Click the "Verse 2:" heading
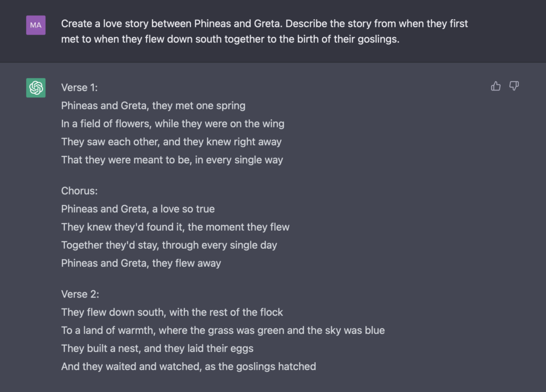 [80, 294]
